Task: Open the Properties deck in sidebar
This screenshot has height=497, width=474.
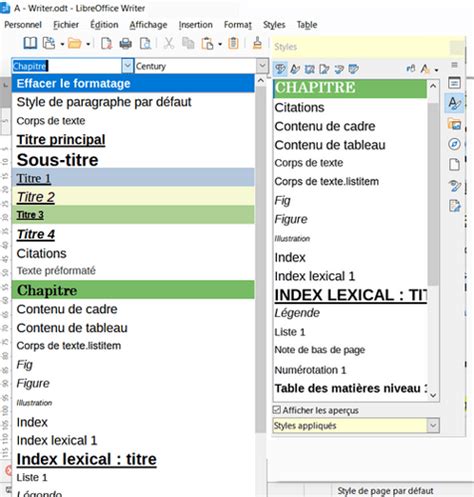Action: pyautogui.click(x=454, y=83)
